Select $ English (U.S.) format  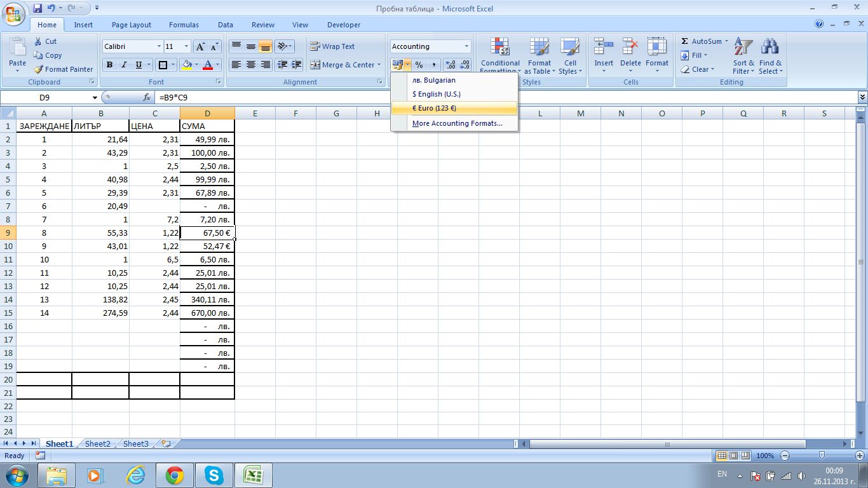[454, 94]
